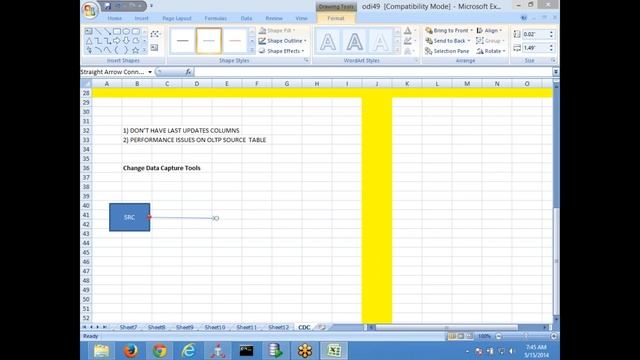Click the Text Box button beside shapes gallery
The width and height of the screenshot is (640, 360).
tap(154, 48)
